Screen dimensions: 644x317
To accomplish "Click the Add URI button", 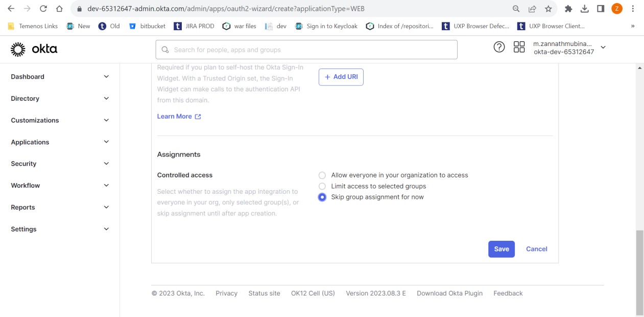I will coord(341,77).
